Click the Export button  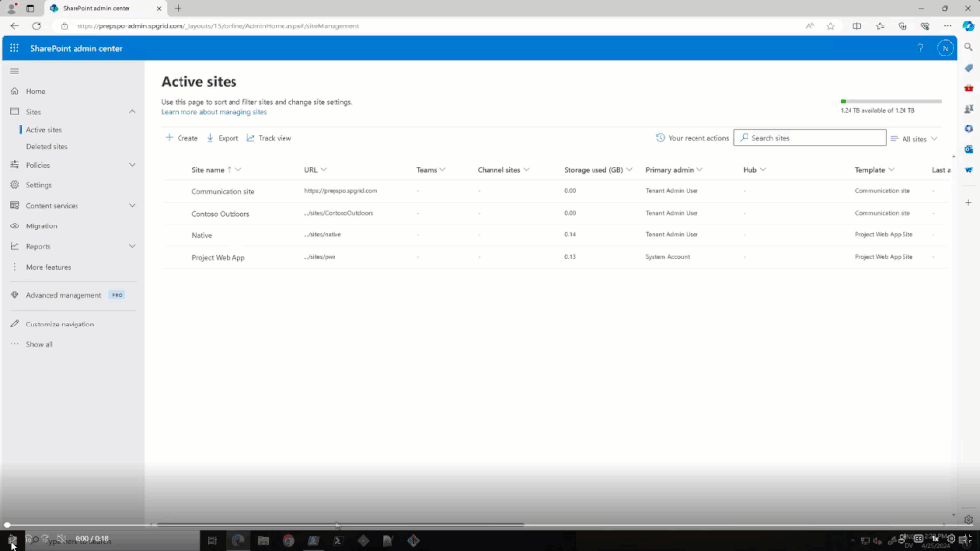tap(223, 138)
